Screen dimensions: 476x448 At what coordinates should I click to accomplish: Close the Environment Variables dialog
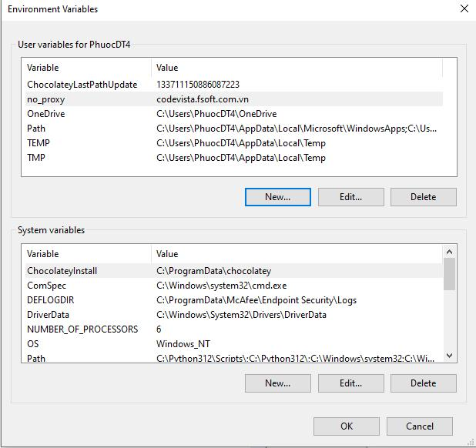click(464, 9)
